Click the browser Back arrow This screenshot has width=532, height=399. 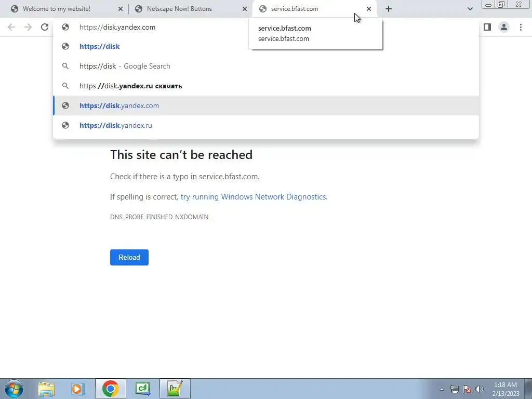(x=11, y=27)
